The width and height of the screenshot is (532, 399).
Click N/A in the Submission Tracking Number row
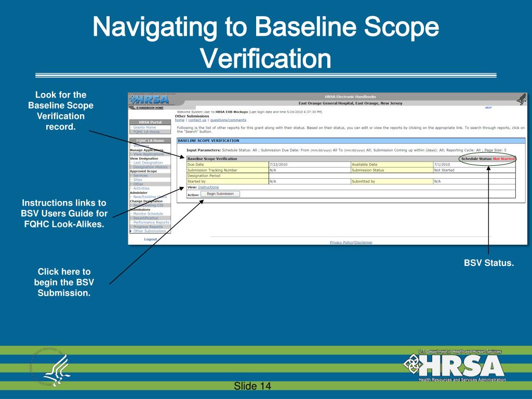point(273,170)
